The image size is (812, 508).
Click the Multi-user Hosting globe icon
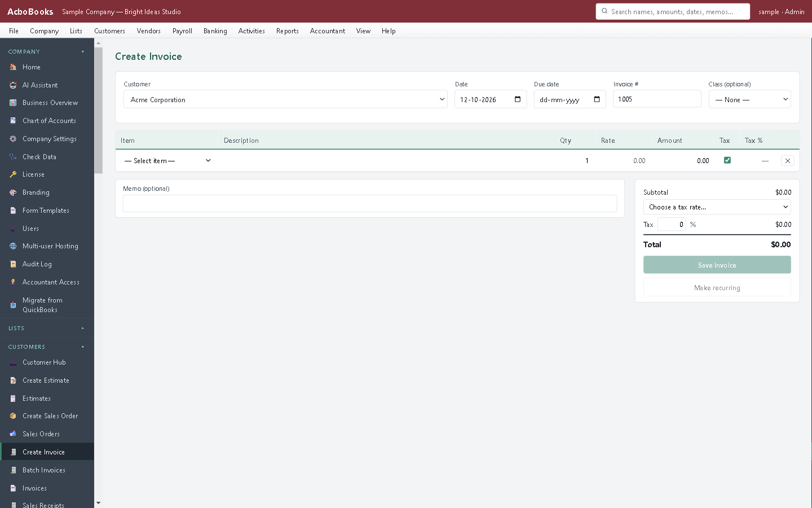click(13, 246)
